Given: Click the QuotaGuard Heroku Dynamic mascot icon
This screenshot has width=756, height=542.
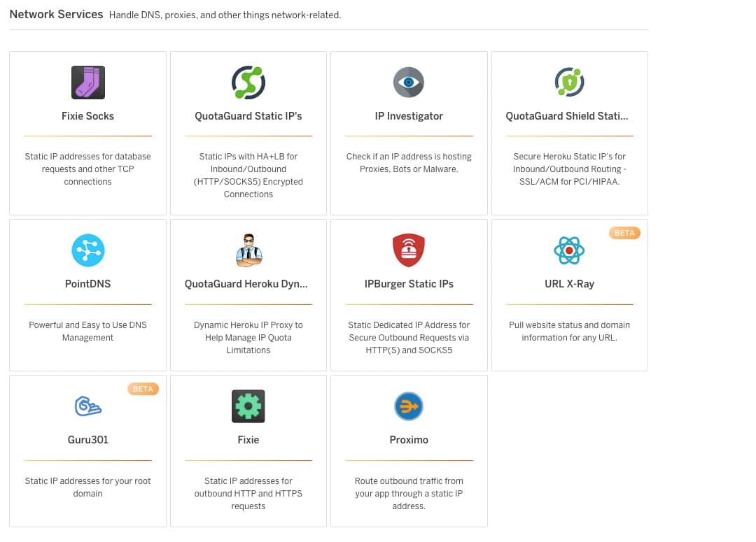Looking at the screenshot, I should click(x=248, y=250).
